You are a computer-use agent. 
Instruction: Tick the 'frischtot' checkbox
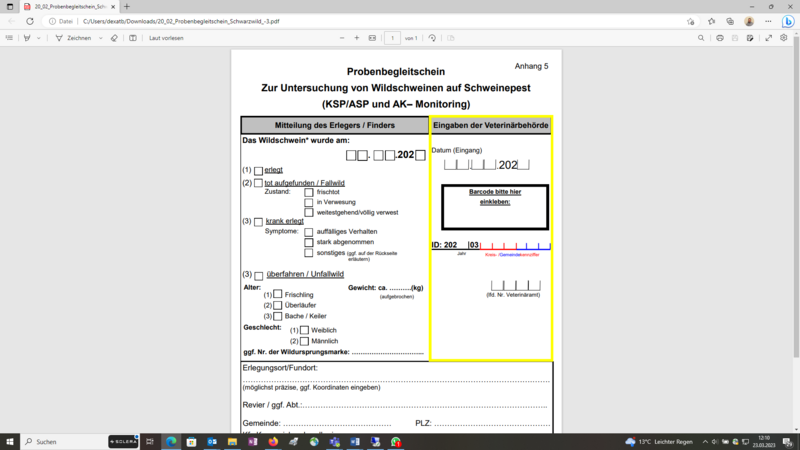[x=309, y=192]
